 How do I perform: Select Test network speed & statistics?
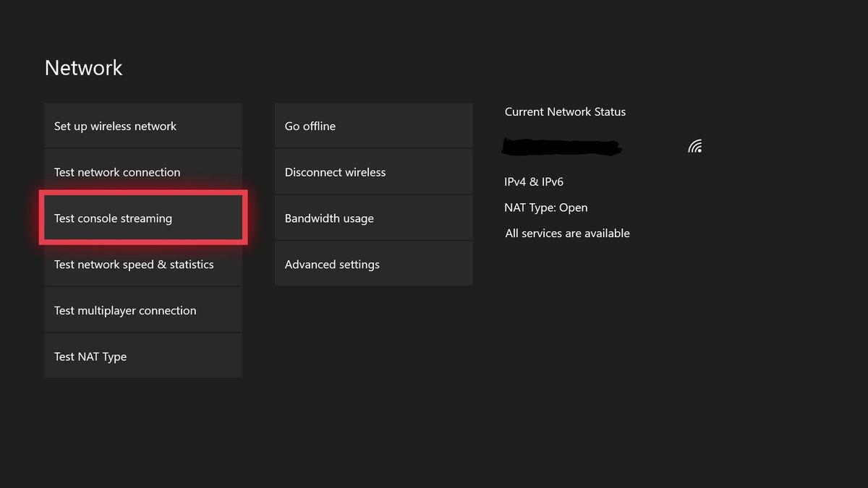coord(142,264)
